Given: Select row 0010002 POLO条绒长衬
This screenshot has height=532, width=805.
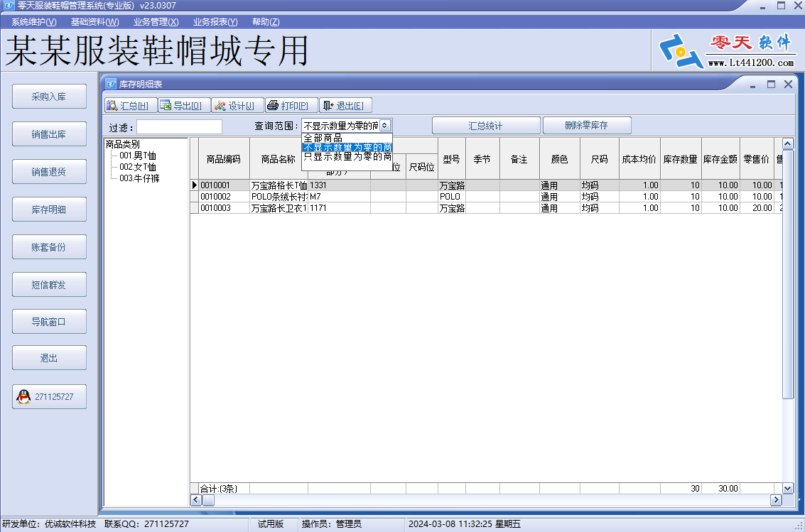Looking at the screenshot, I should pyautogui.click(x=486, y=197).
